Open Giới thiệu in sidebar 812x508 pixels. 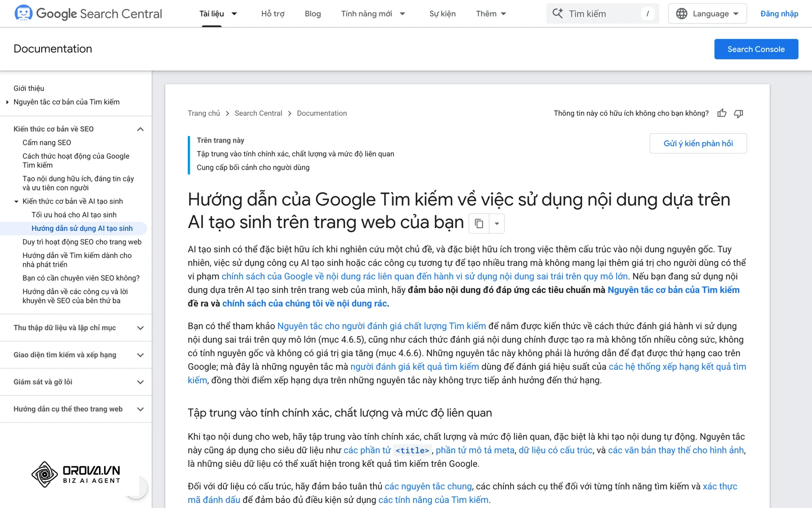tap(29, 88)
